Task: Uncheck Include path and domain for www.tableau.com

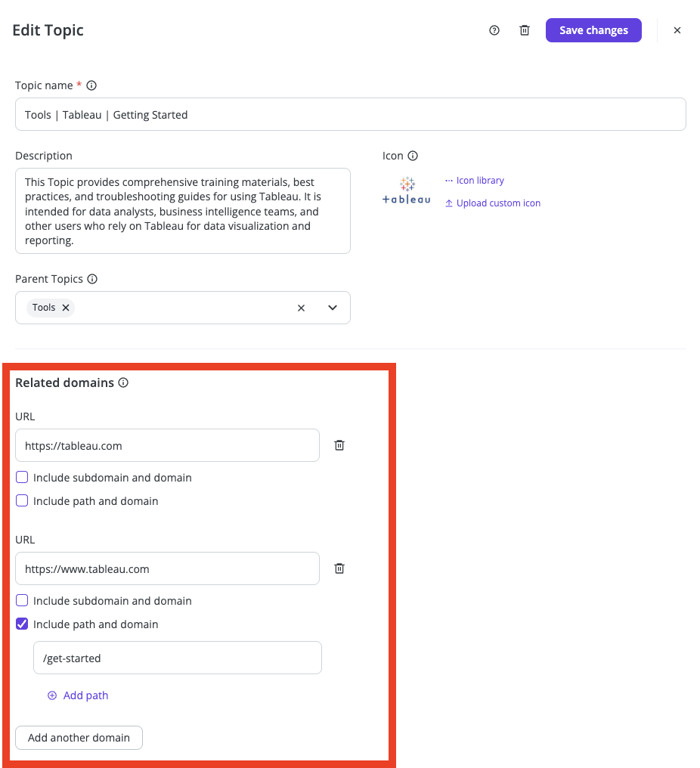Action: point(22,624)
